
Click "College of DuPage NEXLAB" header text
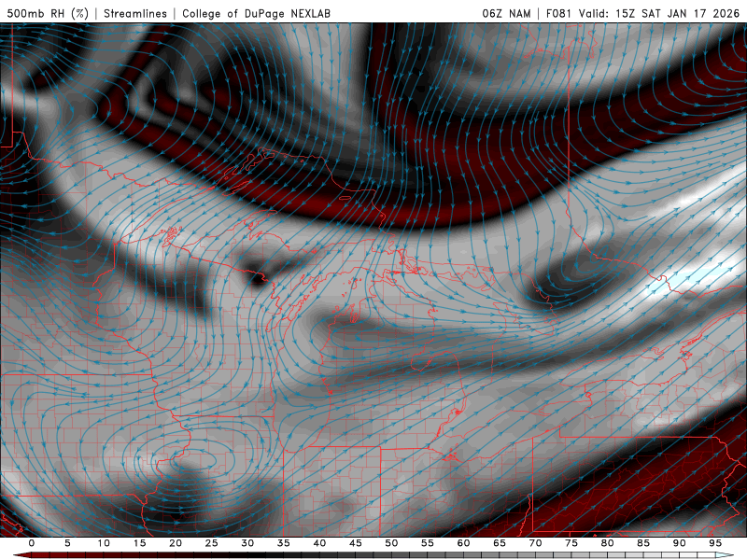coord(256,13)
